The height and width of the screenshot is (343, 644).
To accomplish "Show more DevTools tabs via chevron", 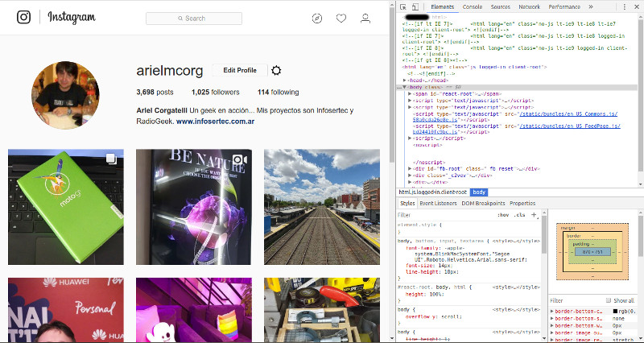I will tap(590, 6).
